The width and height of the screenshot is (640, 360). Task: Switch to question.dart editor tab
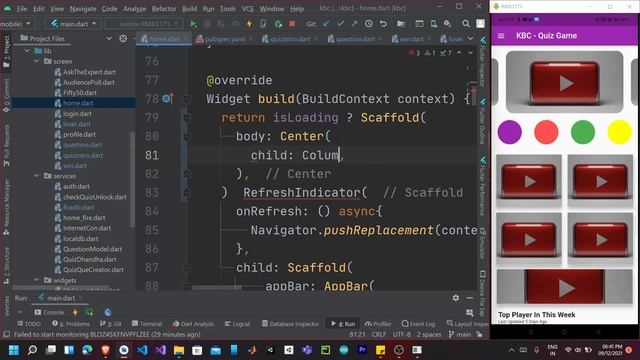tap(355, 39)
